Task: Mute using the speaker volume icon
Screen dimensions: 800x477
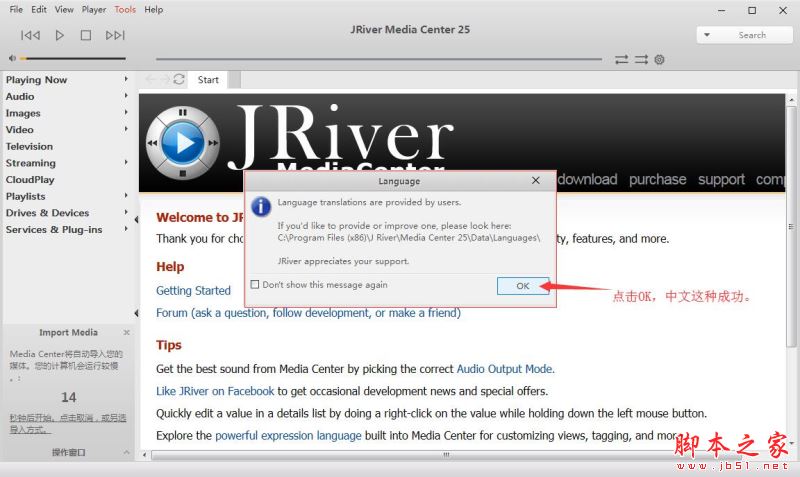Action: [x=12, y=58]
